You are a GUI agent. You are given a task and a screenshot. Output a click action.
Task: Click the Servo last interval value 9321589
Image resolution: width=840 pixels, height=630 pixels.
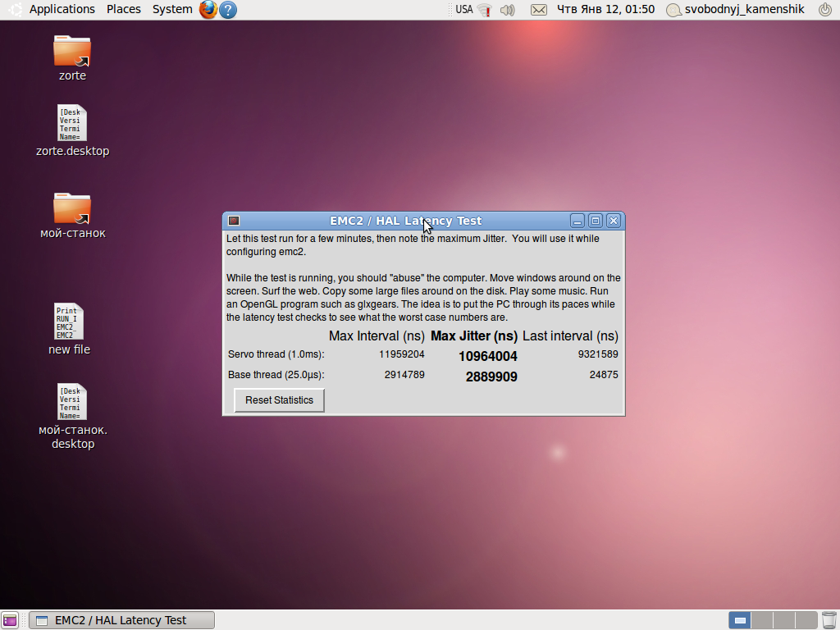tap(598, 354)
